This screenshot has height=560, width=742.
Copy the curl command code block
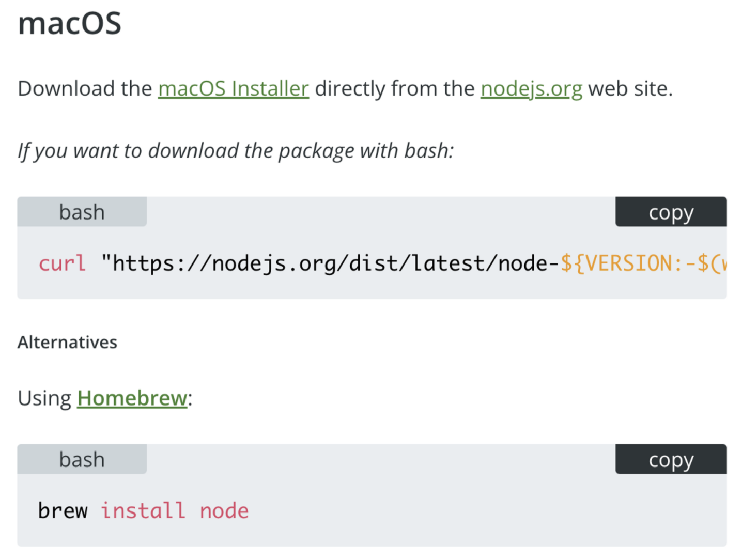point(671,212)
